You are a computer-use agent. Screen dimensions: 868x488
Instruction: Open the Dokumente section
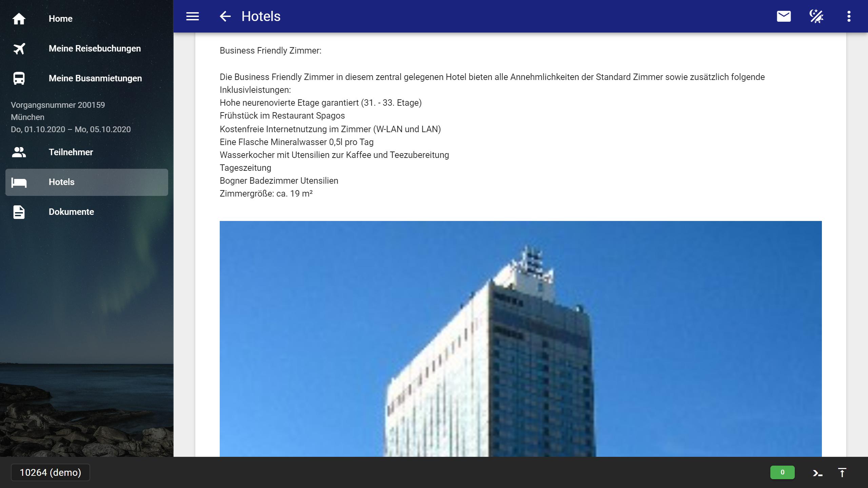click(87, 212)
